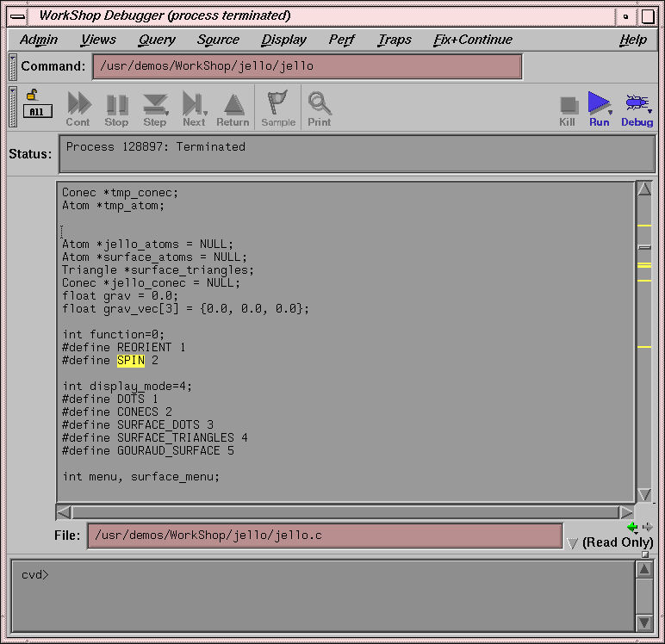This screenshot has width=665, height=644.
Task: Open the Debug bug icon dropdown
Action: point(637,108)
